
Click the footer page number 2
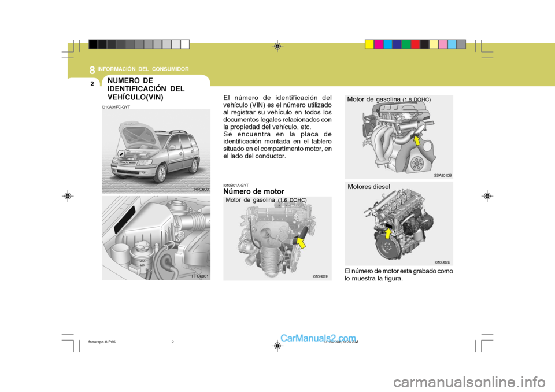point(173,342)
